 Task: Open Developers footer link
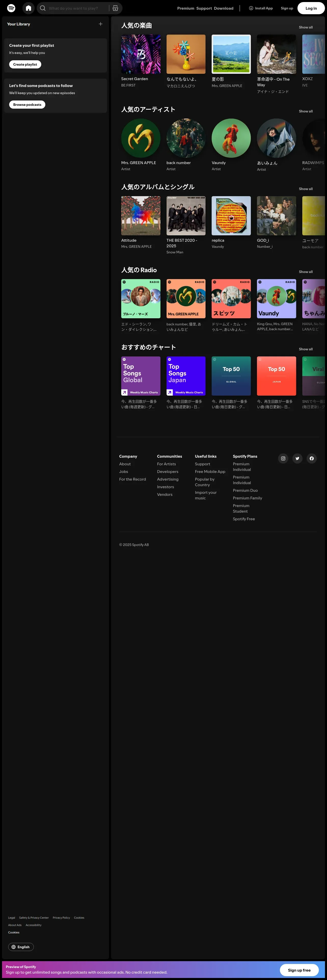168,471
